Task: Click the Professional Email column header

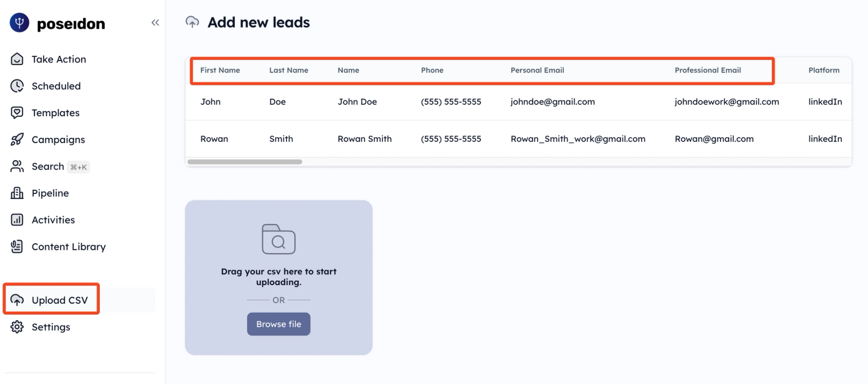Action: click(708, 70)
